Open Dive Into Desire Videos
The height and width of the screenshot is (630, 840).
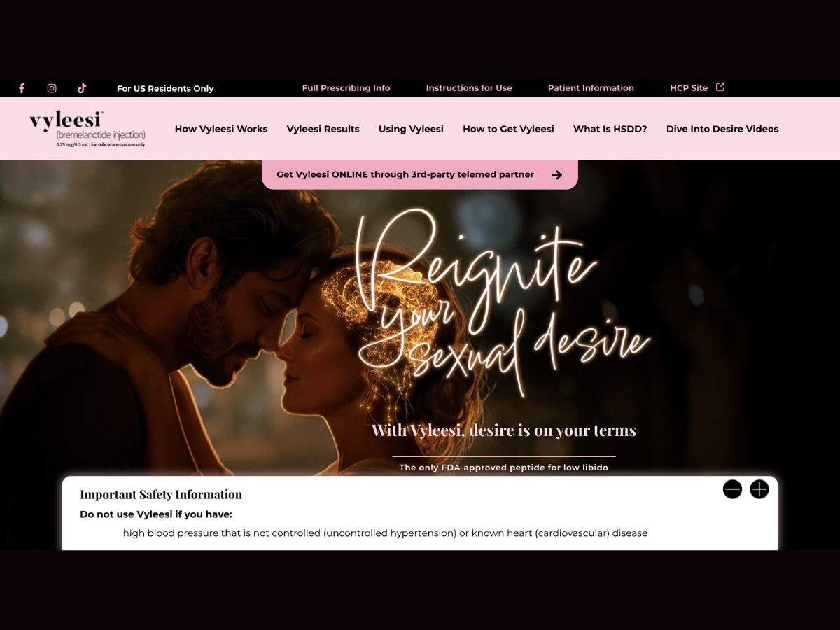coord(722,129)
